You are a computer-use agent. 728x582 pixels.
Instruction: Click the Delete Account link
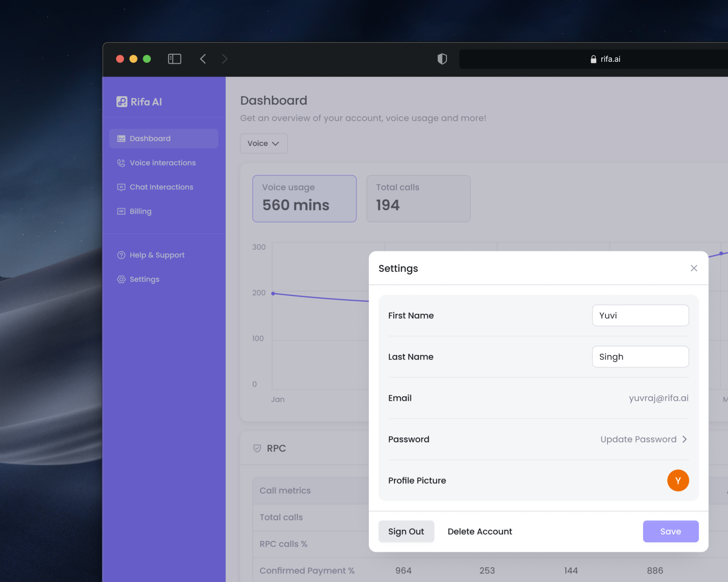coord(479,531)
